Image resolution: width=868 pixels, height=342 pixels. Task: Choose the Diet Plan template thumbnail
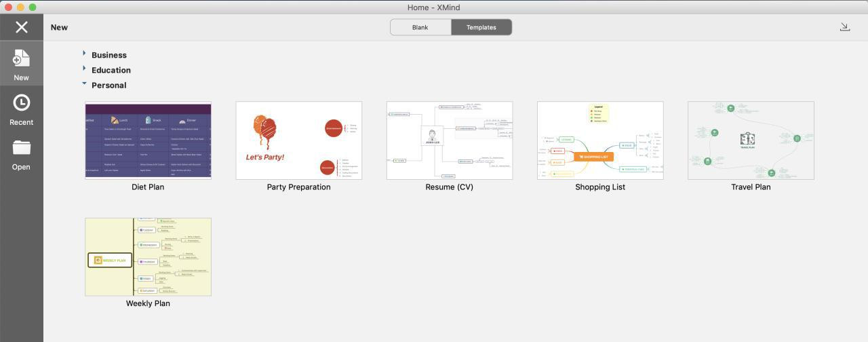(x=148, y=140)
